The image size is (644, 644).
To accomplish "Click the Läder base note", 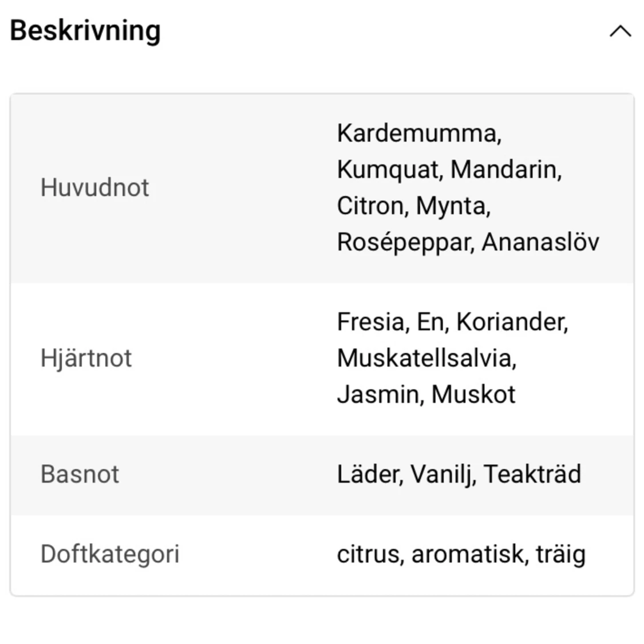I will pos(369,475).
